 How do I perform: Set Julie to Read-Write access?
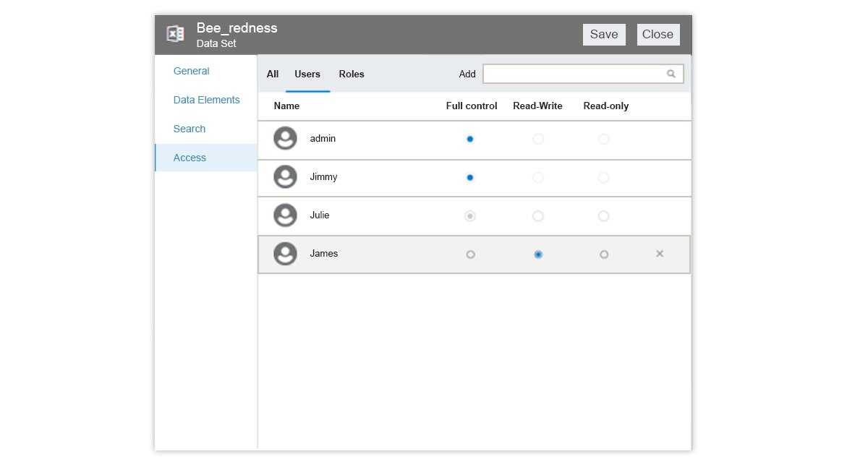[x=537, y=216]
